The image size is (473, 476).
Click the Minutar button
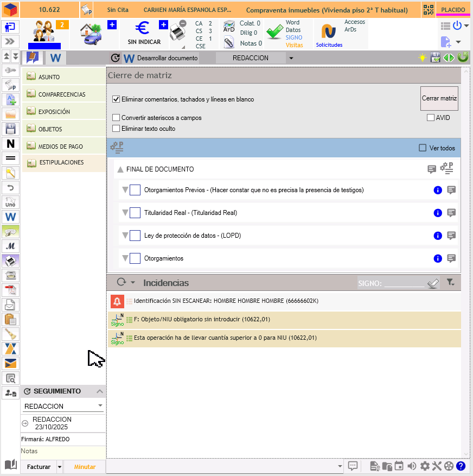pyautogui.click(x=85, y=467)
